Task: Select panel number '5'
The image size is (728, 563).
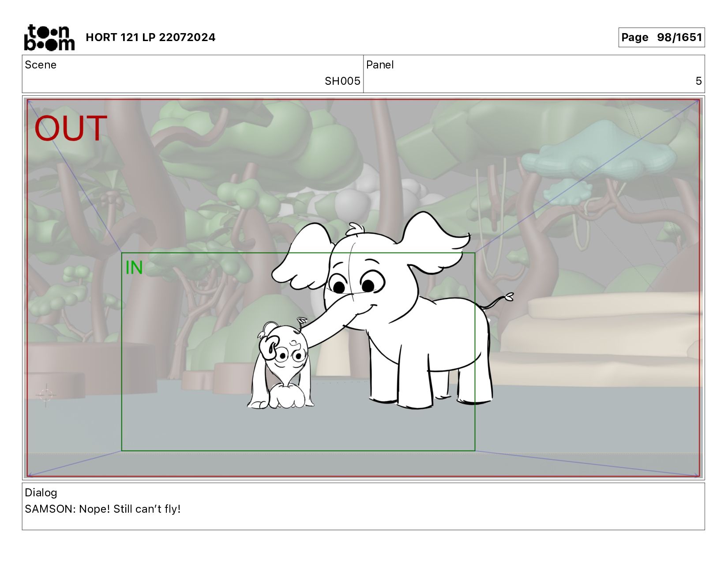Action: (x=698, y=81)
